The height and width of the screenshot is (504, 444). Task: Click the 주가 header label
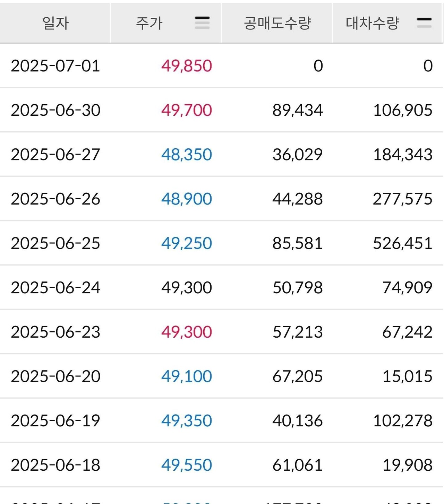point(149,23)
